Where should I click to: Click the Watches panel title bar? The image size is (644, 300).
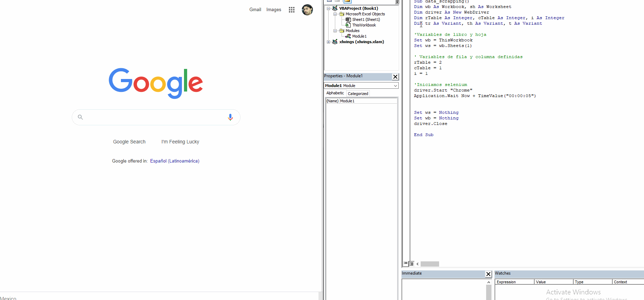coord(569,274)
